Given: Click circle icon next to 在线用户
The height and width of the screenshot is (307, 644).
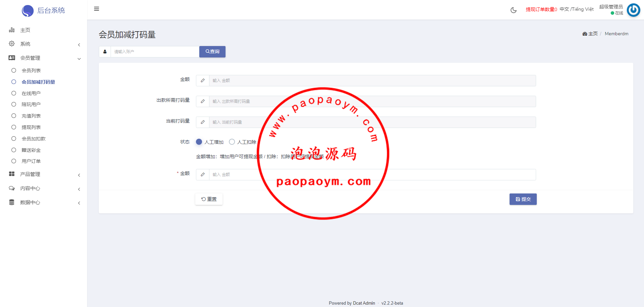Looking at the screenshot, I should (x=14, y=93).
